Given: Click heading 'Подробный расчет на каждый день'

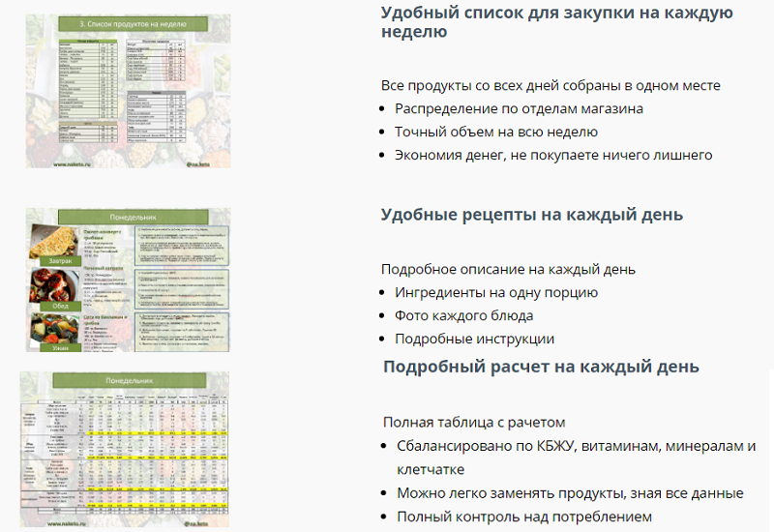Looking at the screenshot, I should (541, 367).
